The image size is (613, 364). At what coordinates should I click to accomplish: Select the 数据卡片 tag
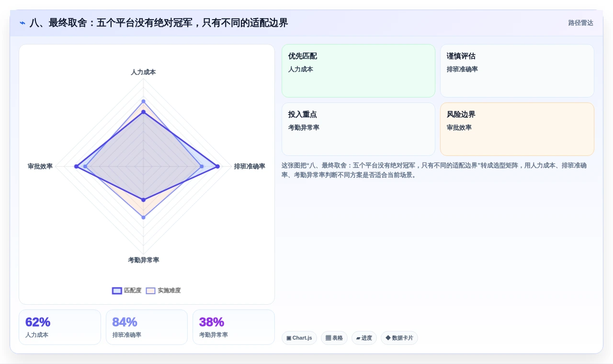click(x=399, y=338)
